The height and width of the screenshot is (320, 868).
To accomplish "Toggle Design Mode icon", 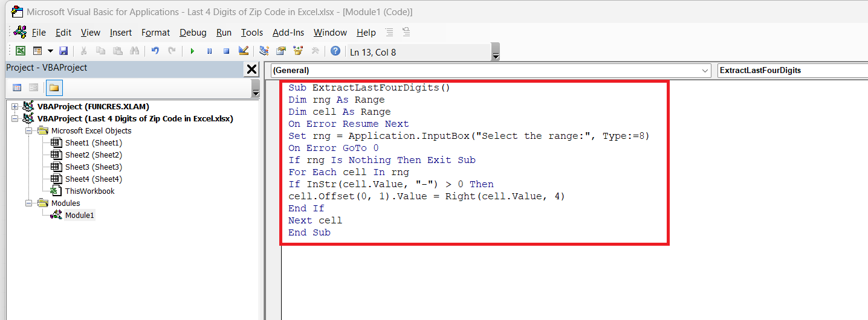I will click(243, 51).
